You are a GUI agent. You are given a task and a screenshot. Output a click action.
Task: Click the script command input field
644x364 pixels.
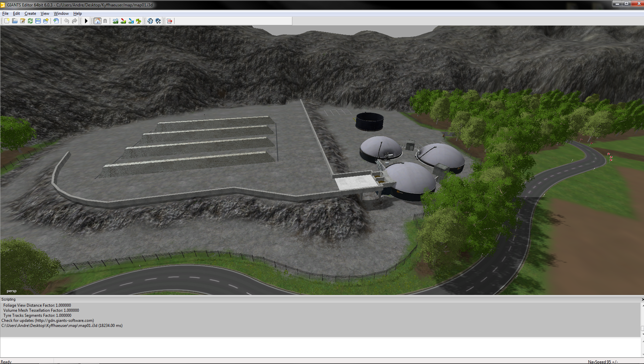(x=320, y=347)
